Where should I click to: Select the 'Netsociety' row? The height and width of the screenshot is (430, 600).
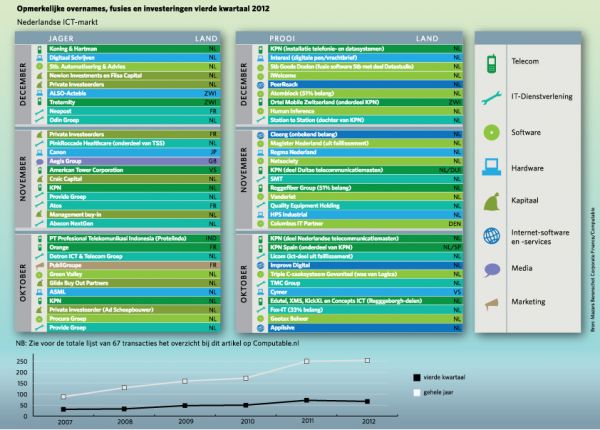point(365,161)
